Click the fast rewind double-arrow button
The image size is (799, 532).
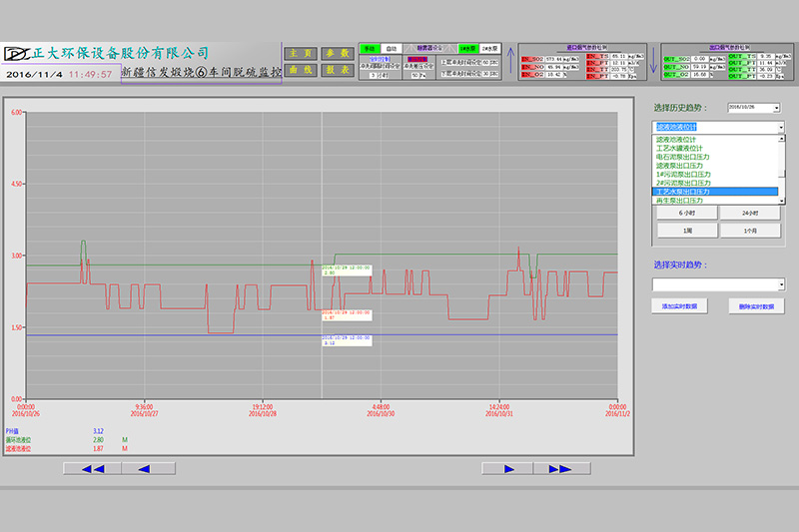[x=92, y=468]
